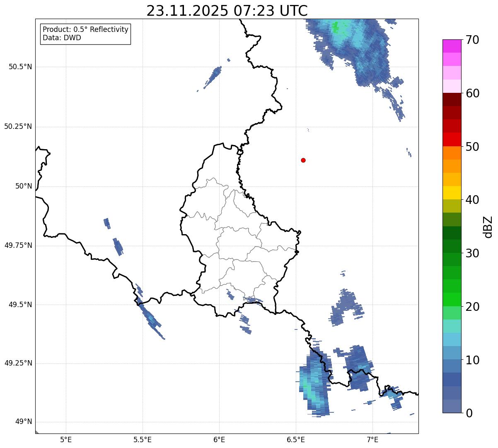
Task: Click the red station marker dot
Action: (303, 160)
